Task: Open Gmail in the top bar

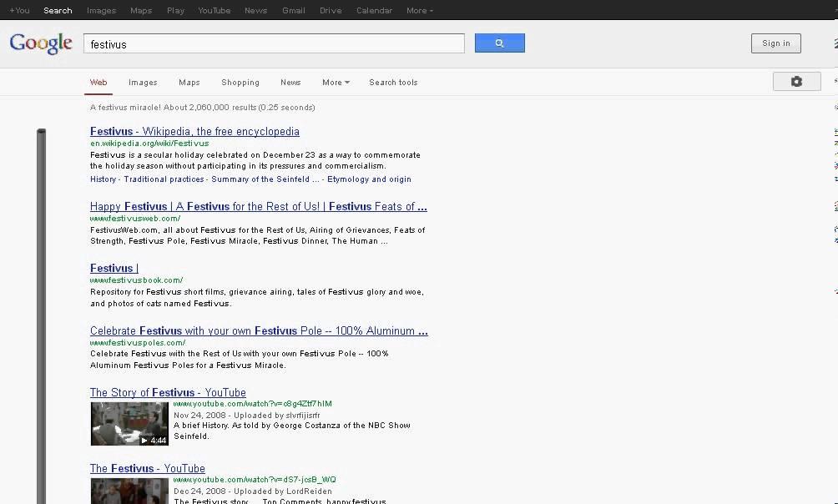Action: [x=294, y=10]
